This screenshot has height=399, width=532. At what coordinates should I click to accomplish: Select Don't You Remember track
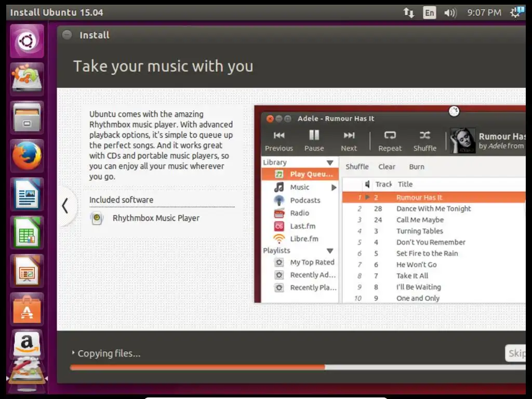click(x=434, y=242)
